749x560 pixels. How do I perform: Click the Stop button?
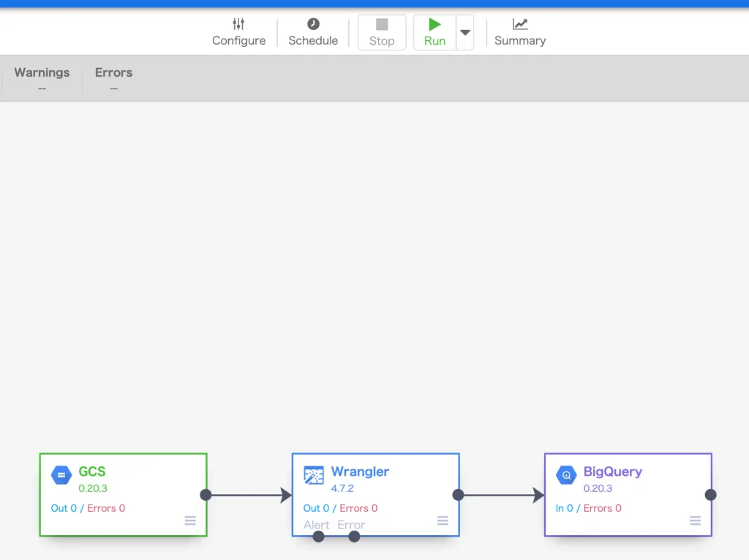coord(382,32)
